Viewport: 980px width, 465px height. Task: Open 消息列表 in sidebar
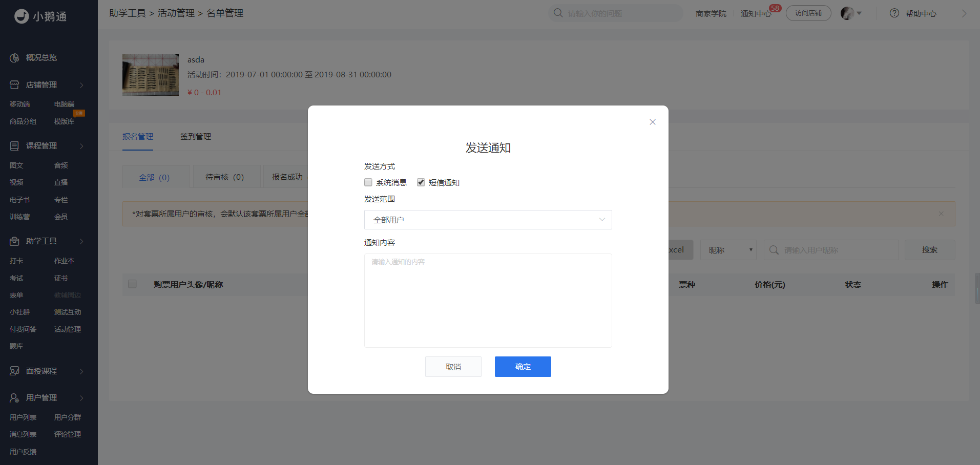click(x=23, y=434)
